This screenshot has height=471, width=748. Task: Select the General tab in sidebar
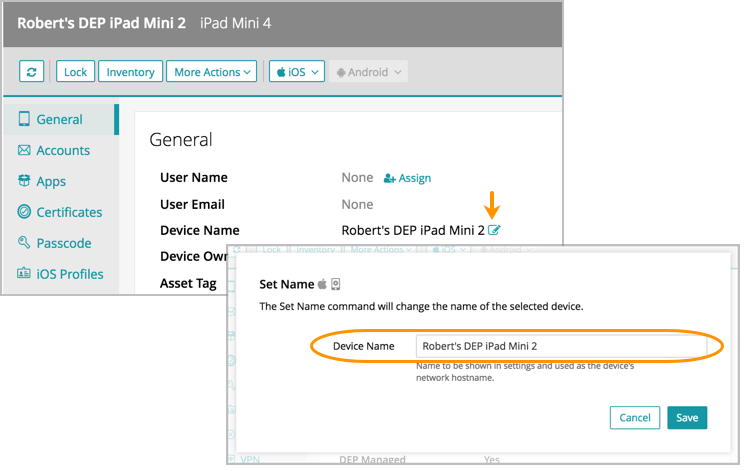pyautogui.click(x=59, y=119)
